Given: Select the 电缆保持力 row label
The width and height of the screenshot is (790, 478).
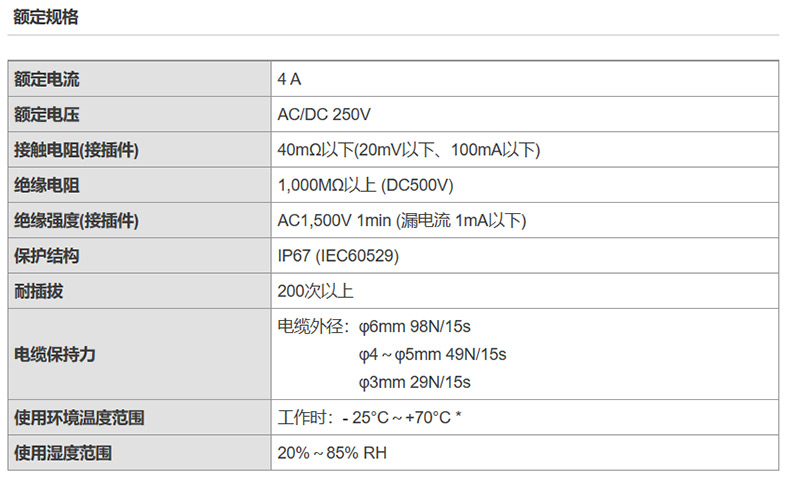Looking at the screenshot, I should [x=55, y=354].
